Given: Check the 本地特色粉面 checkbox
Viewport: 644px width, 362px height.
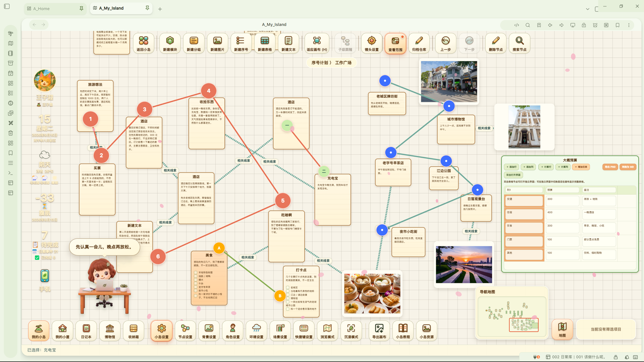Looking at the screenshot, I should point(195,273).
